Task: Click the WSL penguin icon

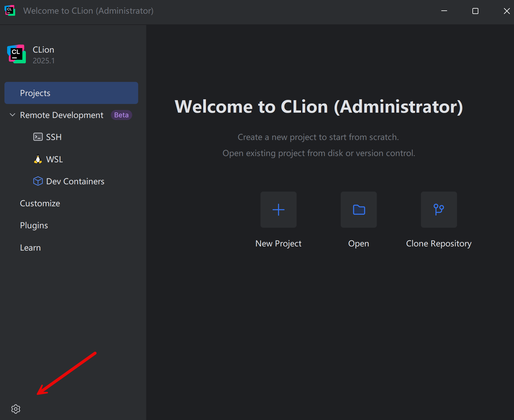Action: coord(38,159)
